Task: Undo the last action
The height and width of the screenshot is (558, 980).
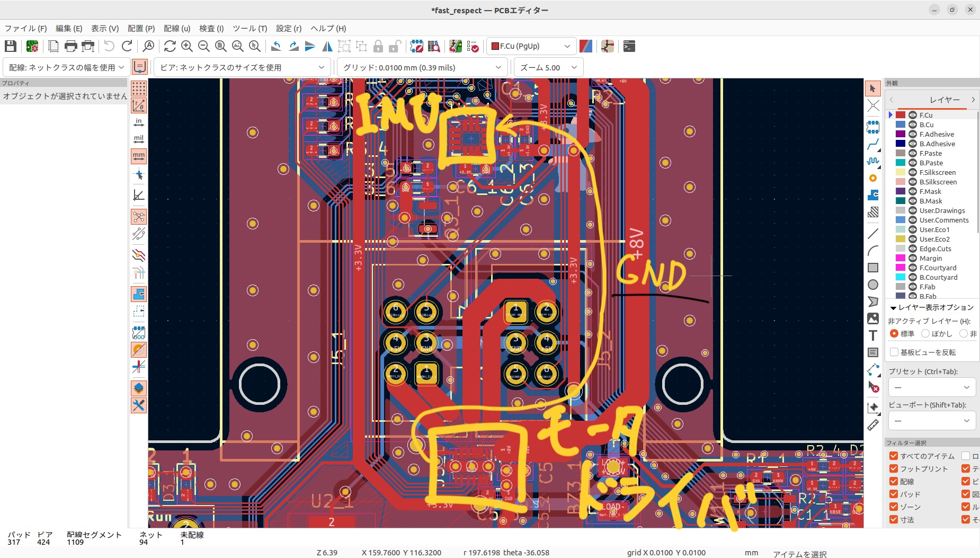Action: click(x=109, y=47)
